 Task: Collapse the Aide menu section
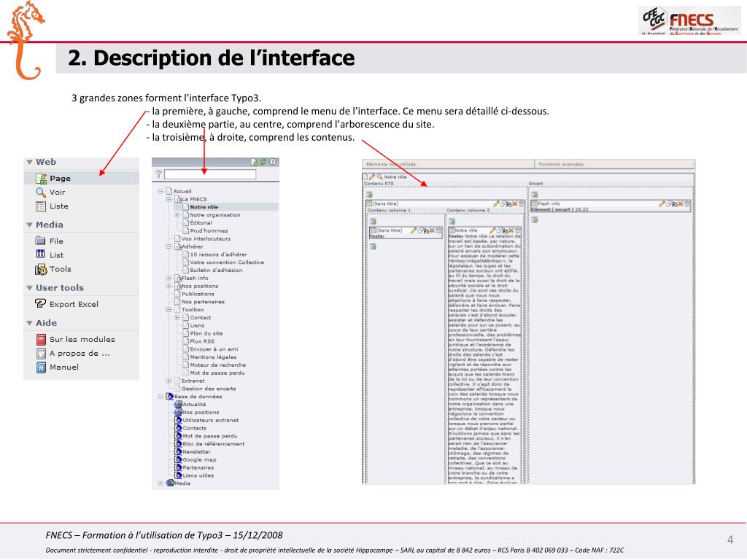pyautogui.click(x=29, y=323)
